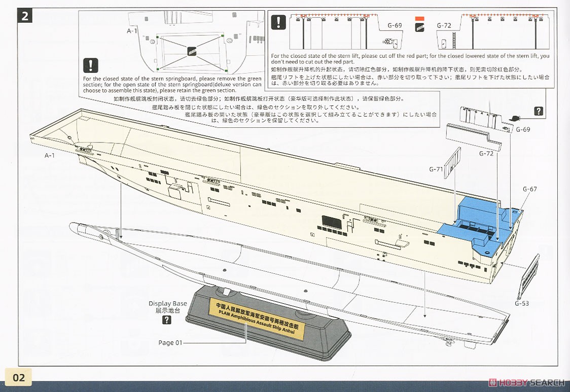This screenshot has width=570, height=392.
Task: Click the question mark icon under Display Base
Action: pos(166,319)
